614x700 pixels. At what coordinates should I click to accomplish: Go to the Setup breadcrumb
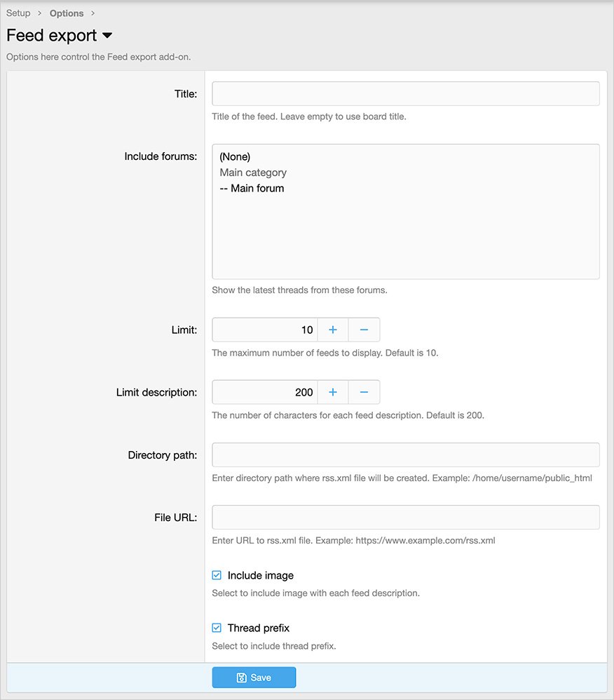tap(18, 13)
